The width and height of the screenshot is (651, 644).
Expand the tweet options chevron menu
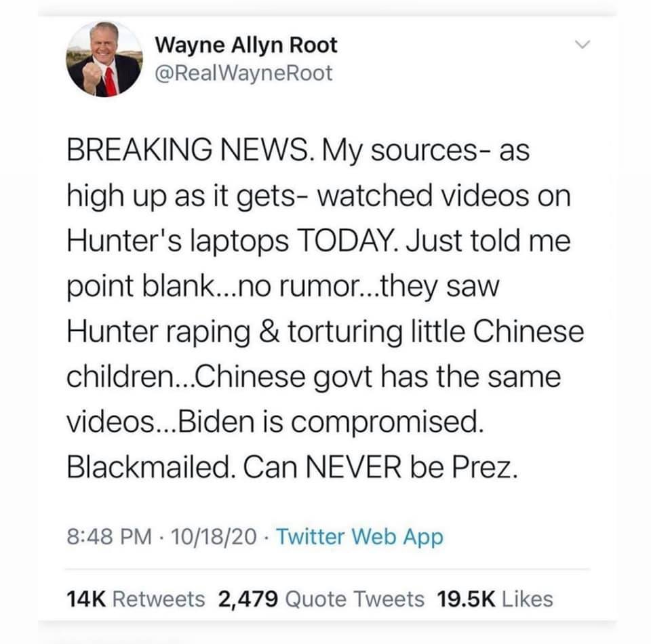click(x=583, y=44)
